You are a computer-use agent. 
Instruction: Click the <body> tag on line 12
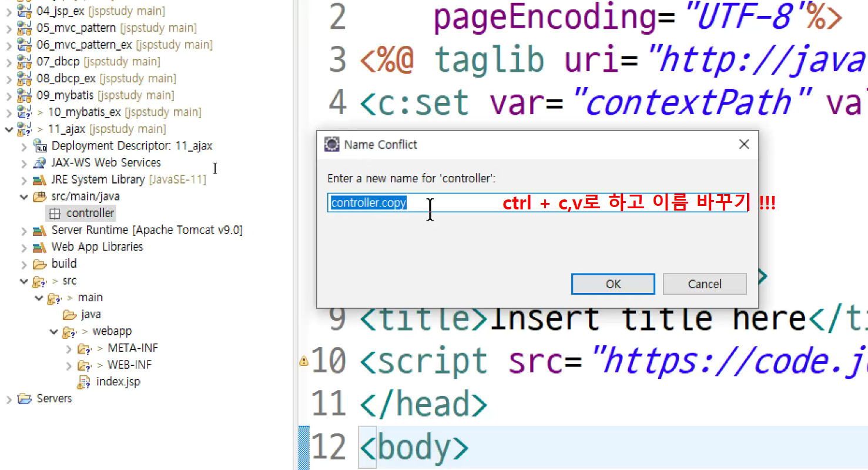tap(414, 448)
